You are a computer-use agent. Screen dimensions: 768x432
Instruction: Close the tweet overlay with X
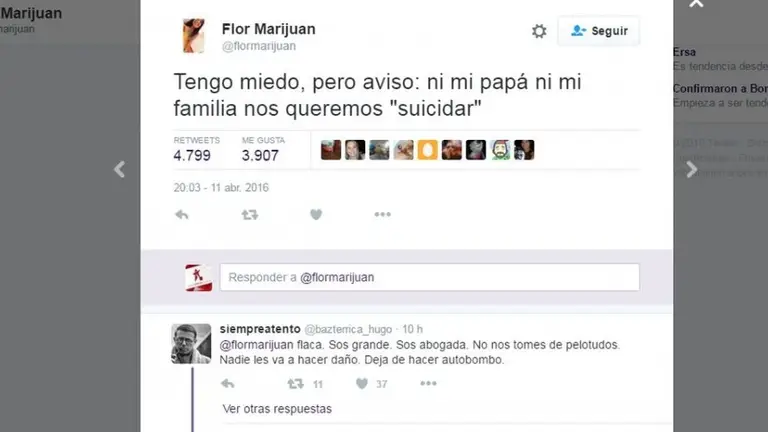696,3
